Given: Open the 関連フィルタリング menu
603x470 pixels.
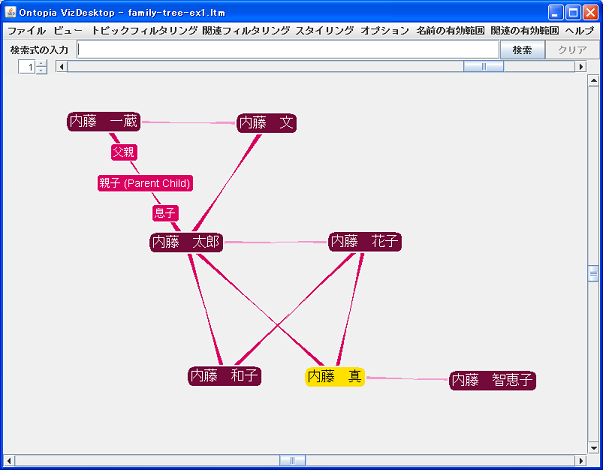Looking at the screenshot, I should point(246,31).
